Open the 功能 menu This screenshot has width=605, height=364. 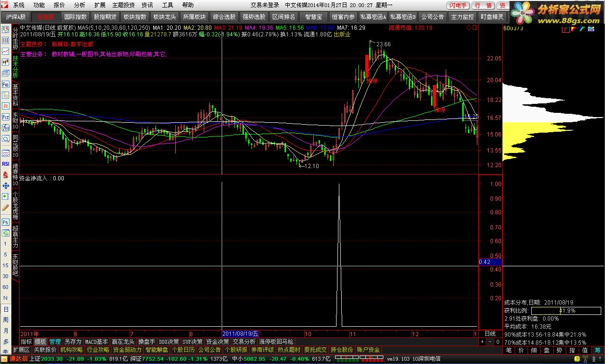point(39,5)
